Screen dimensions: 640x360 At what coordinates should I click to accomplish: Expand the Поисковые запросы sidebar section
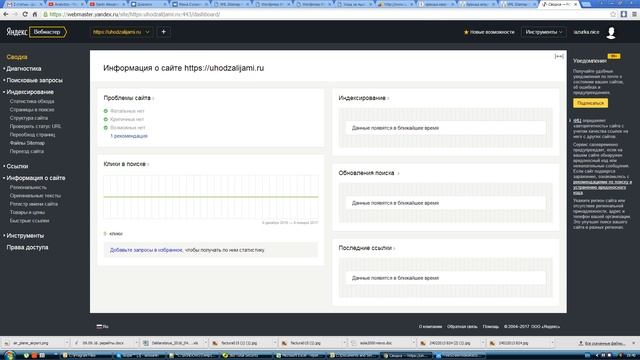[35, 80]
